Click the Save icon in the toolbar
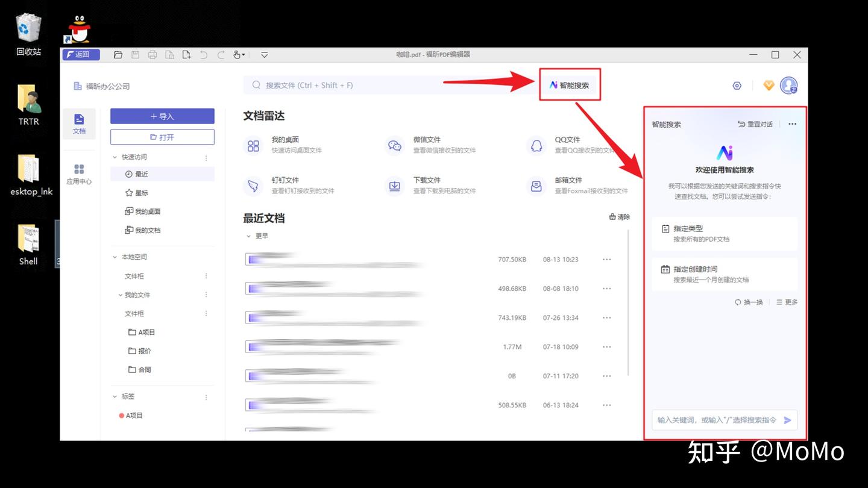 tap(136, 55)
